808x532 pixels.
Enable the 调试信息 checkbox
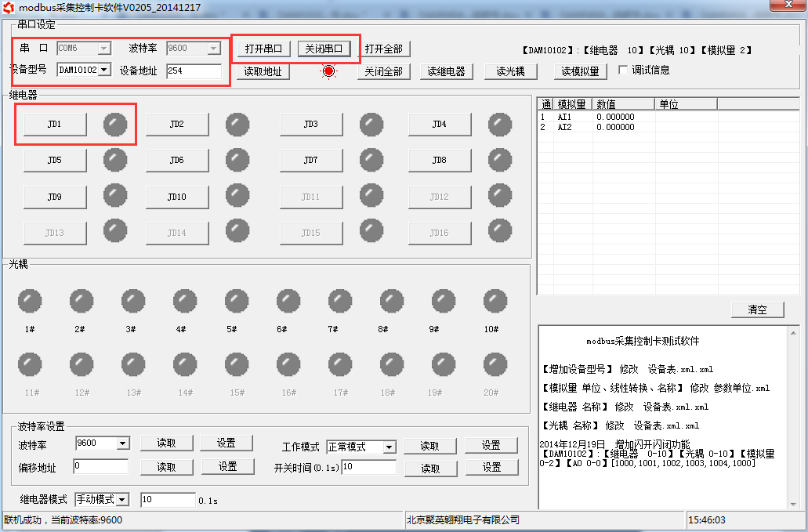[x=624, y=70]
